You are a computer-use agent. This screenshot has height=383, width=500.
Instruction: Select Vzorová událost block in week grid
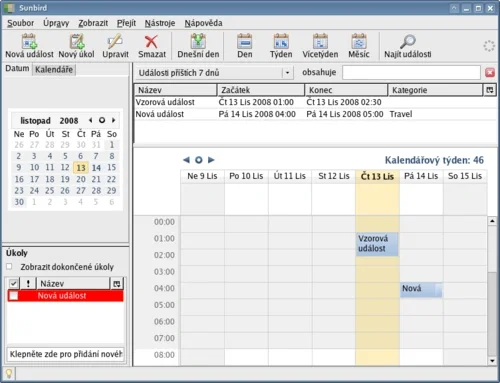pos(377,244)
